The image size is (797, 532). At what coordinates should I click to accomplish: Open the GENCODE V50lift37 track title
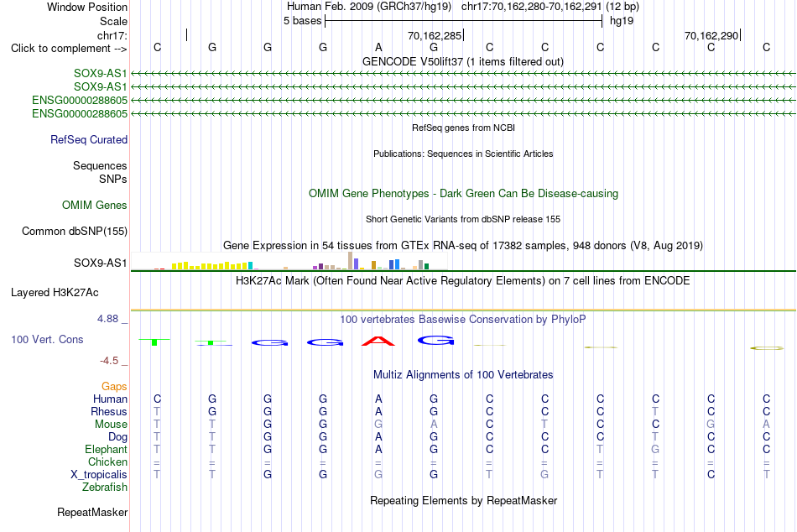[x=463, y=61]
